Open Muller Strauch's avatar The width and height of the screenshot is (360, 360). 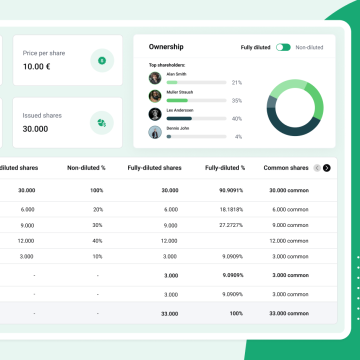pos(155,96)
